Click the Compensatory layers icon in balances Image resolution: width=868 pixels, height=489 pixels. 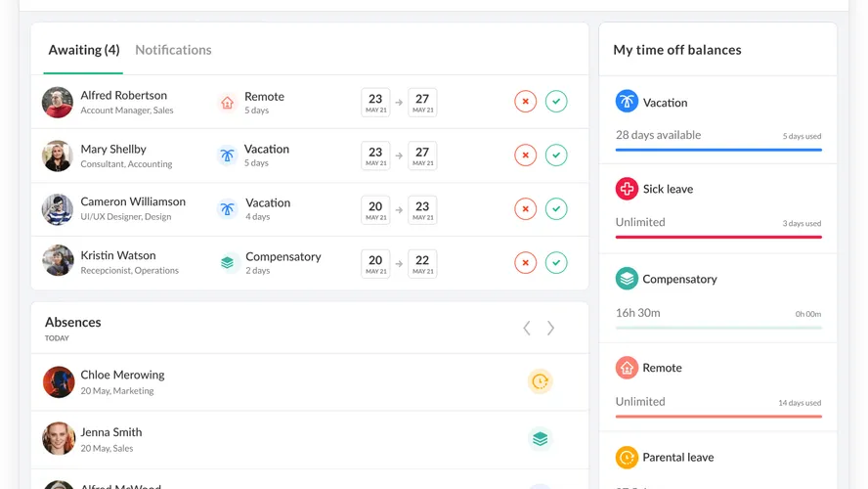[x=627, y=278]
